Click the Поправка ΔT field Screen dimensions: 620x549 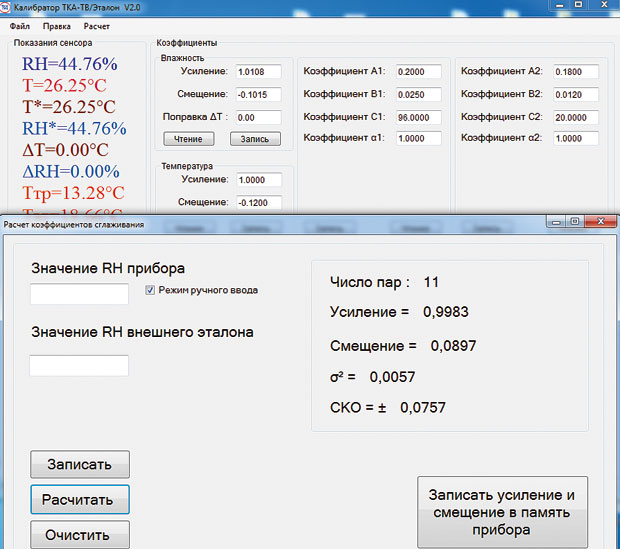(258, 117)
